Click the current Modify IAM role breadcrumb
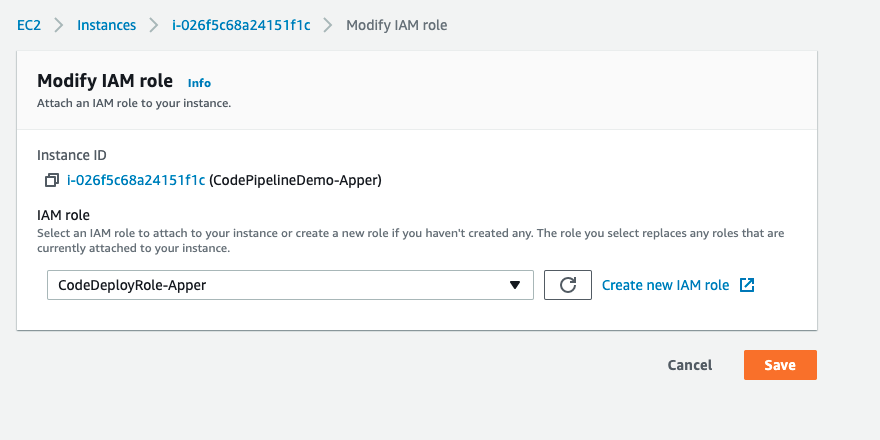This screenshot has width=880, height=440. [x=396, y=25]
